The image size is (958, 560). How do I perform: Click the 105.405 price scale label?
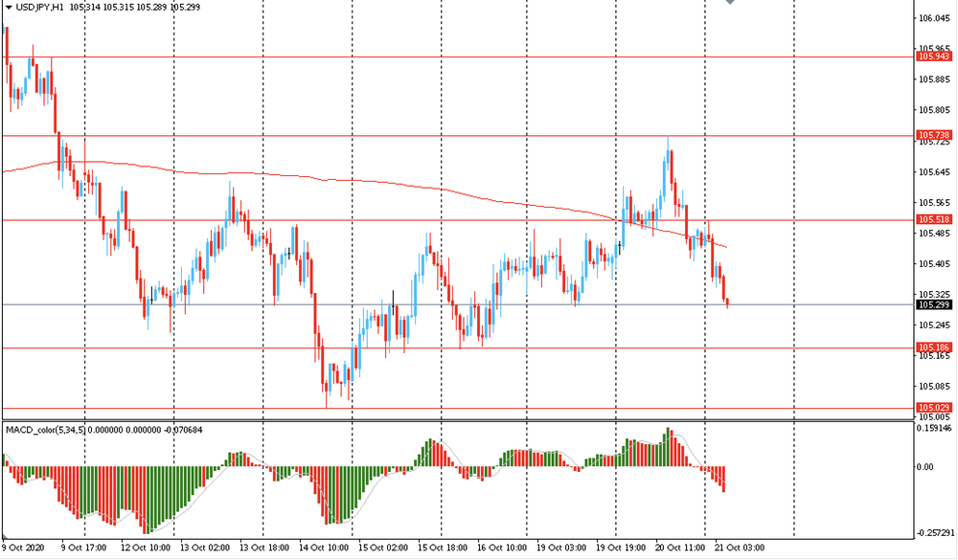tap(935, 264)
